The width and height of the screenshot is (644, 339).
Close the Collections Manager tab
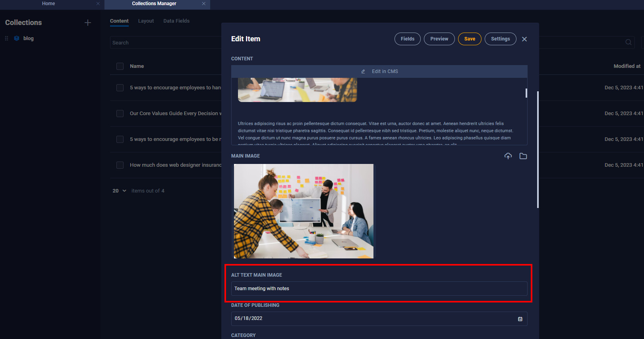pyautogui.click(x=204, y=4)
